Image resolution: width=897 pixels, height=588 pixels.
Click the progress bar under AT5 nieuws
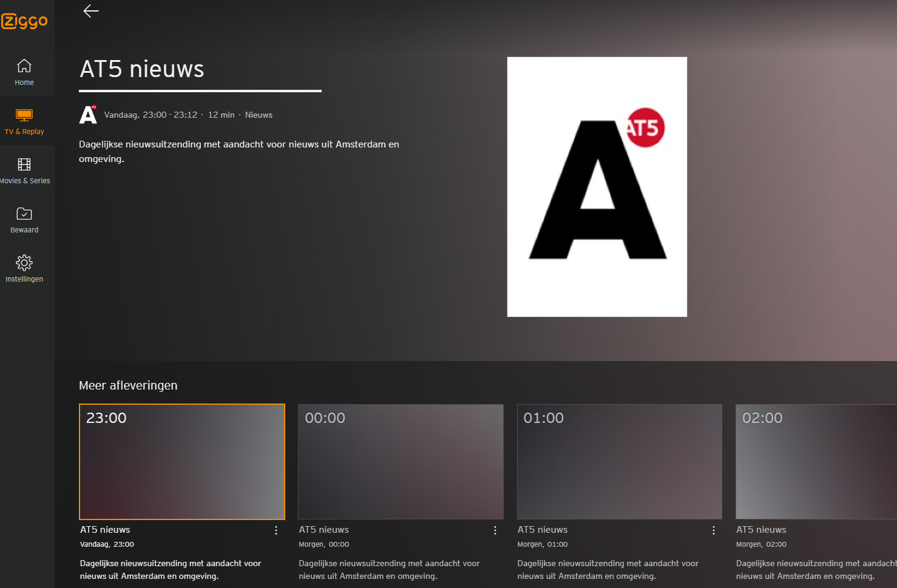coord(200,91)
